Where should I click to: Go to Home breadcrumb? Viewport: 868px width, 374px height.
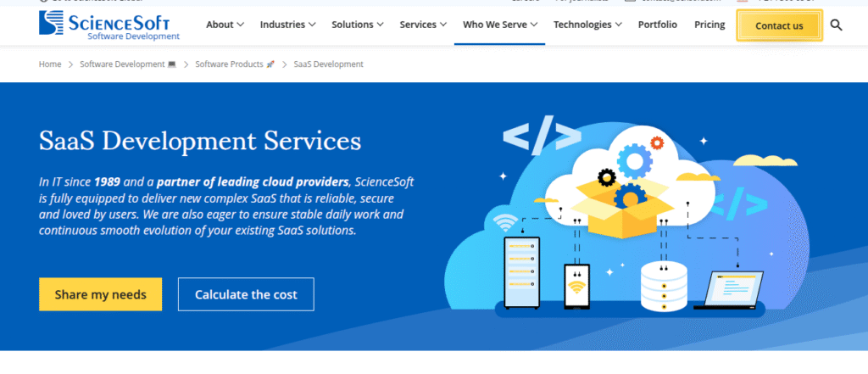(x=50, y=64)
